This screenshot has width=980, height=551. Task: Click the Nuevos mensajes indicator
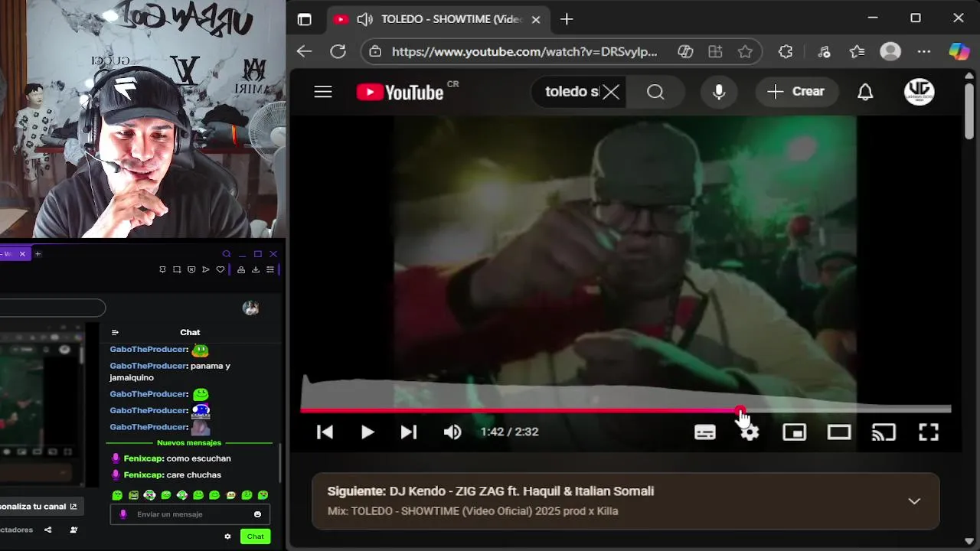coord(189,442)
